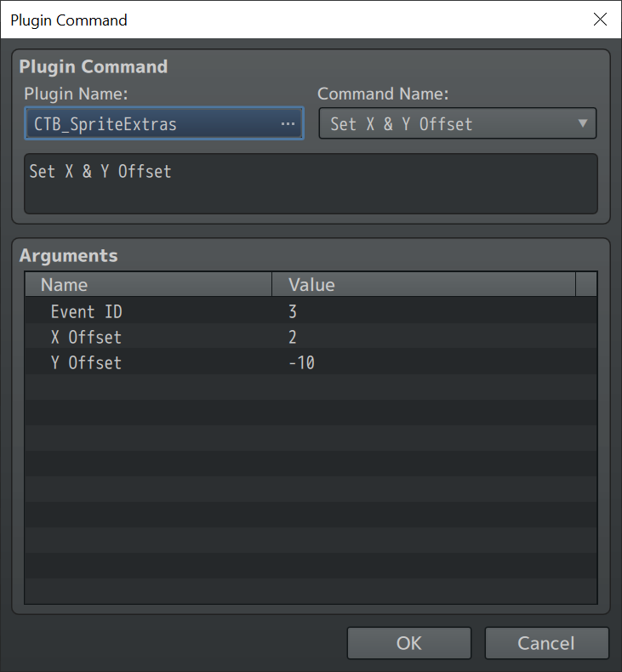
Task: Click the command description text box
Action: pos(311,184)
